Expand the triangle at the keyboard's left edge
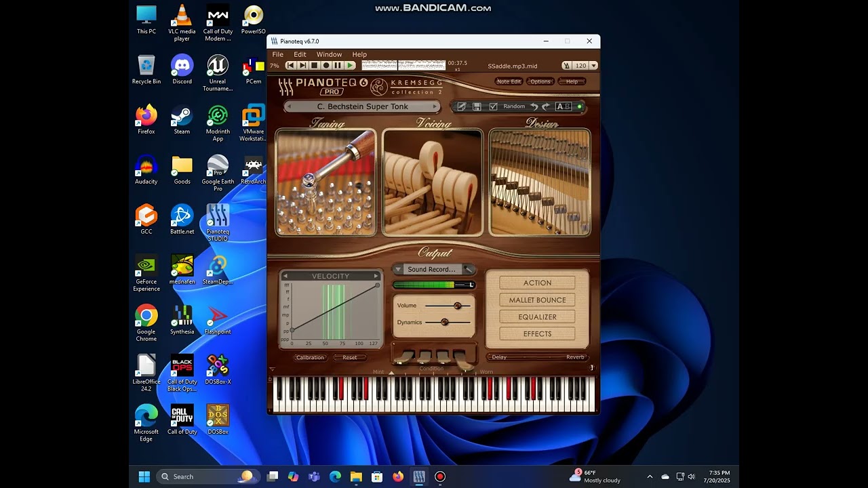Screen dimensions: 868x488 [273, 370]
